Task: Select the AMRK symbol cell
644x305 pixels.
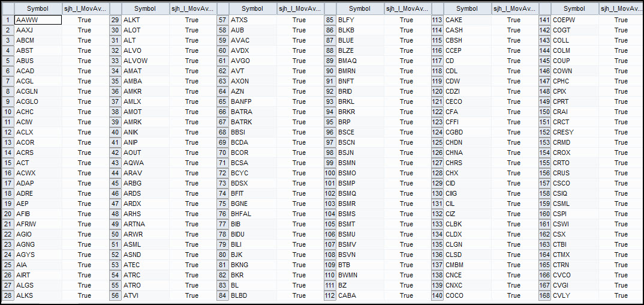Action: [x=145, y=122]
